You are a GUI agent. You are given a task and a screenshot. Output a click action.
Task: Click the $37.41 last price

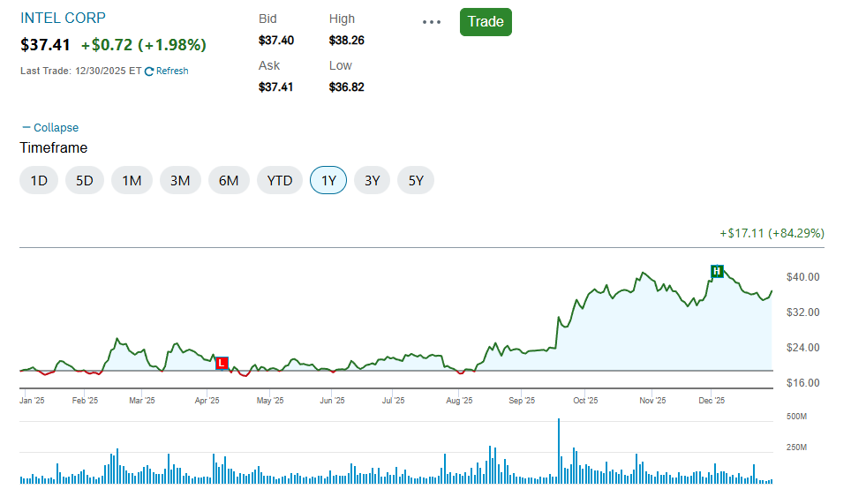[x=45, y=44]
